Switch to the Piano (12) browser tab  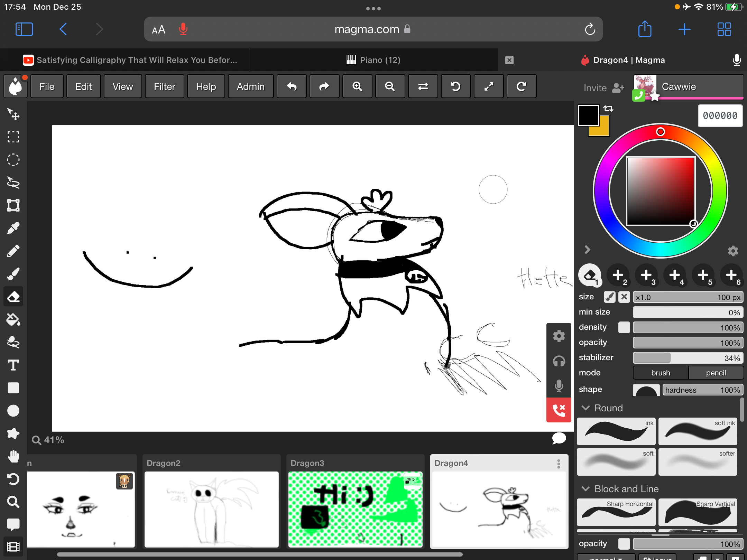373,60
